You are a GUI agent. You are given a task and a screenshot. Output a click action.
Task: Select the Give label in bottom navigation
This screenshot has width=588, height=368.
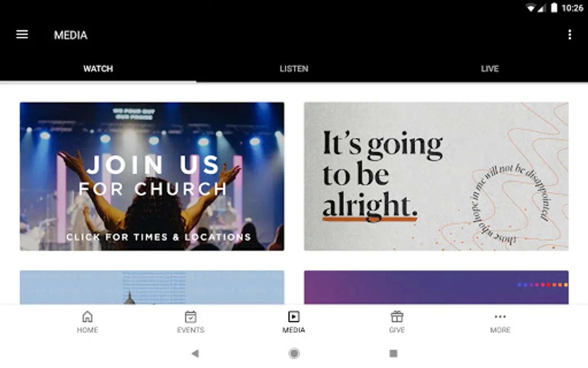point(397,330)
